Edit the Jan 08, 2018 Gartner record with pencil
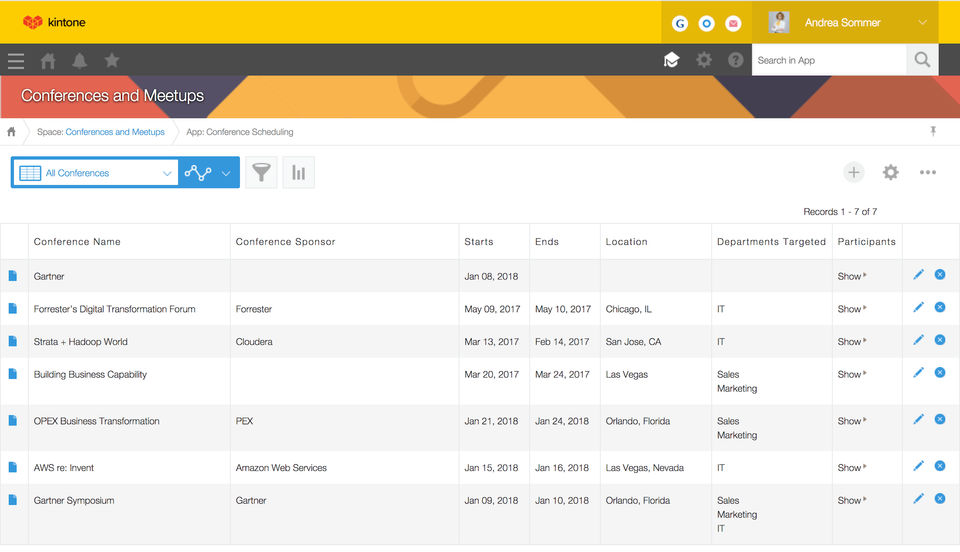Image resolution: width=960 pixels, height=552 pixels. tap(918, 275)
